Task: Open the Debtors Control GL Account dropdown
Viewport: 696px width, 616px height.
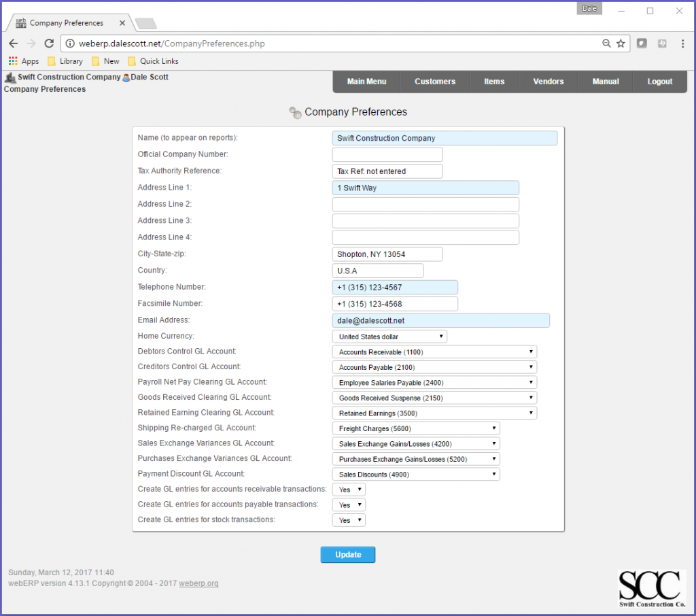Action: point(434,352)
